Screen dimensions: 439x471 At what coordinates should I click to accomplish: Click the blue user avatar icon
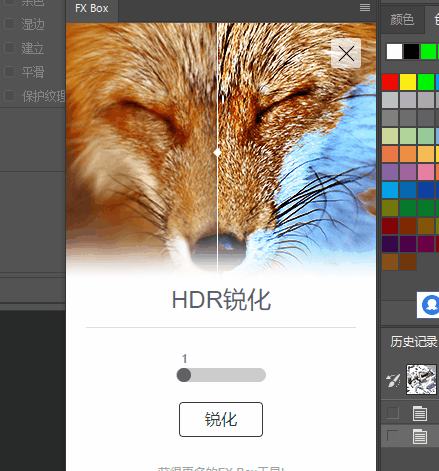tap(430, 305)
